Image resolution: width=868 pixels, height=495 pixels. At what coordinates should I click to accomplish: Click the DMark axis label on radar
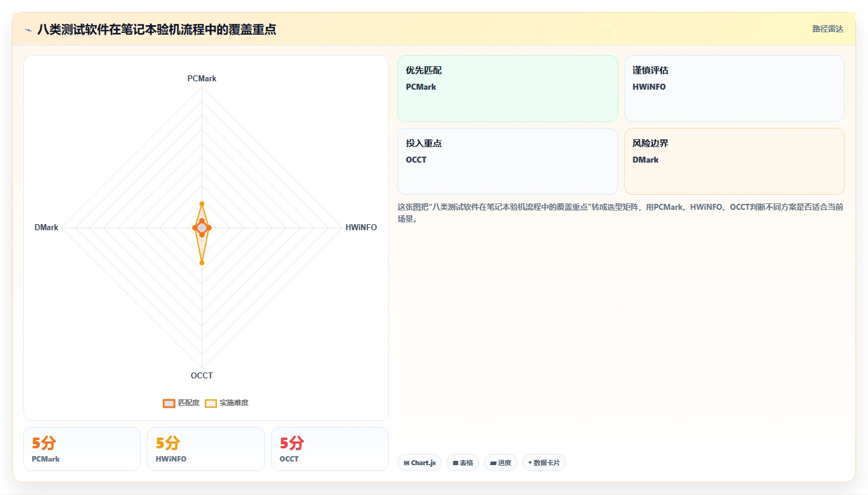[x=47, y=227]
